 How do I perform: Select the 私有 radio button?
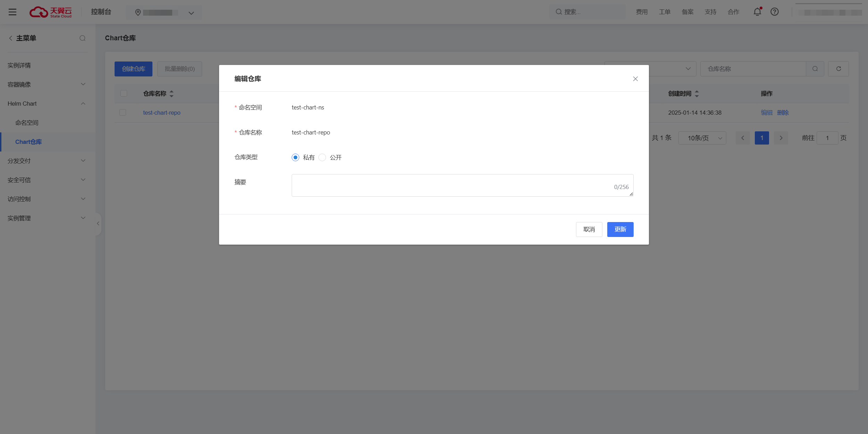click(x=295, y=157)
